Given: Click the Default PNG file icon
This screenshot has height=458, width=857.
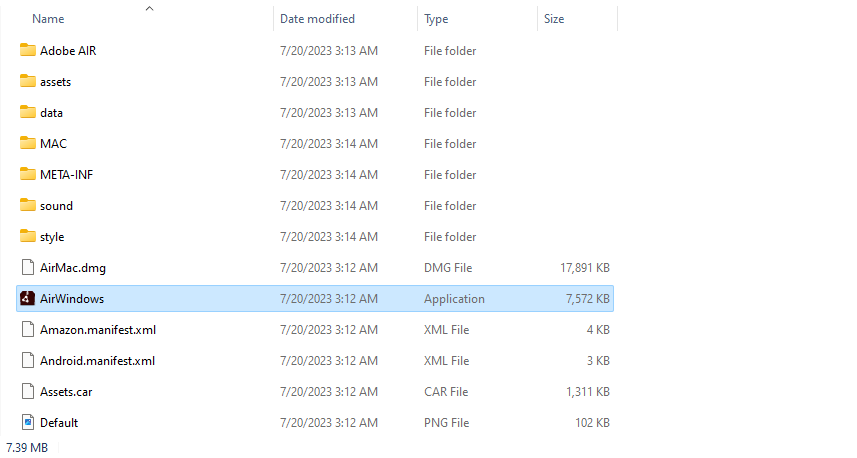Looking at the screenshot, I should [27, 423].
